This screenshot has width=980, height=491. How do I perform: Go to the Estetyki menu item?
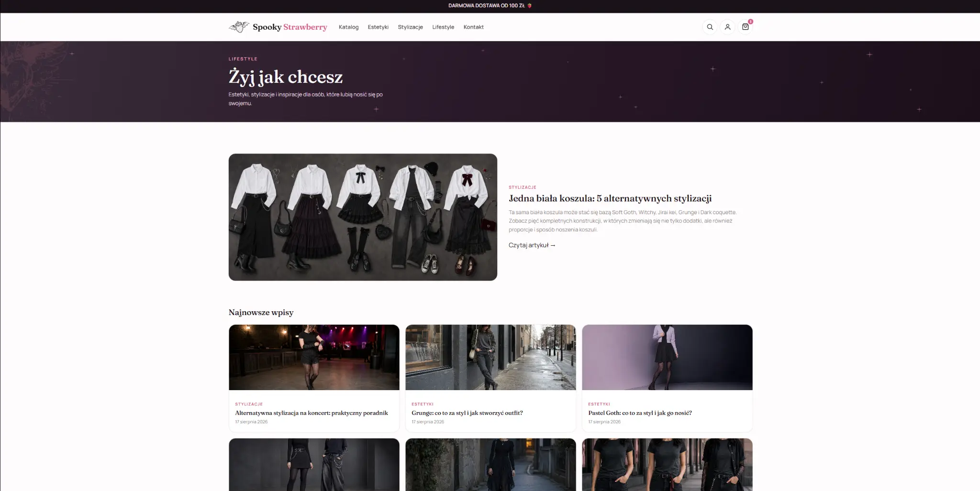point(378,27)
